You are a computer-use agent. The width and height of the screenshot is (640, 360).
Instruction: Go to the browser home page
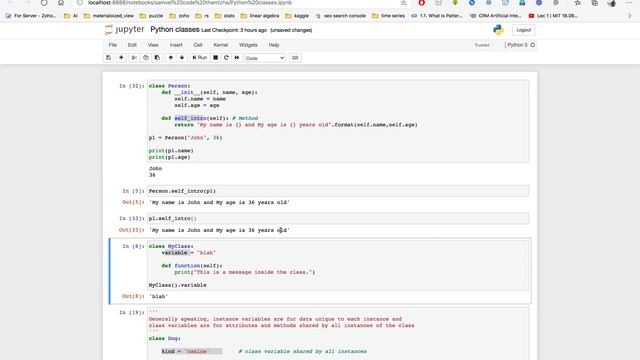(61, 3)
